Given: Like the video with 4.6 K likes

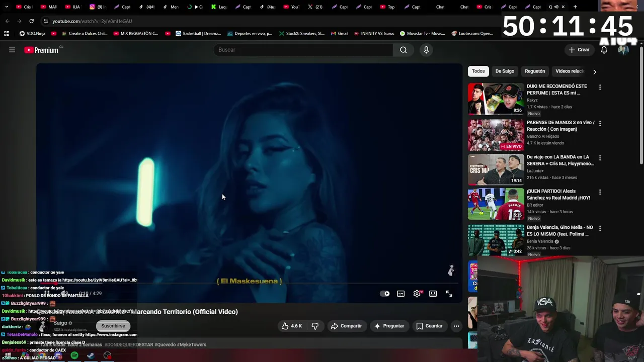Looking at the screenshot, I should click(291, 326).
